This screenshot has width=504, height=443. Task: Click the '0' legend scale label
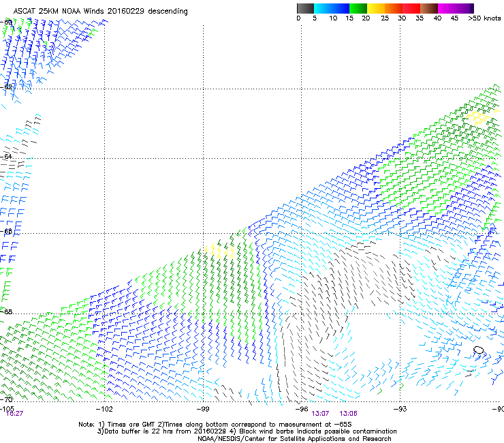coord(298,18)
